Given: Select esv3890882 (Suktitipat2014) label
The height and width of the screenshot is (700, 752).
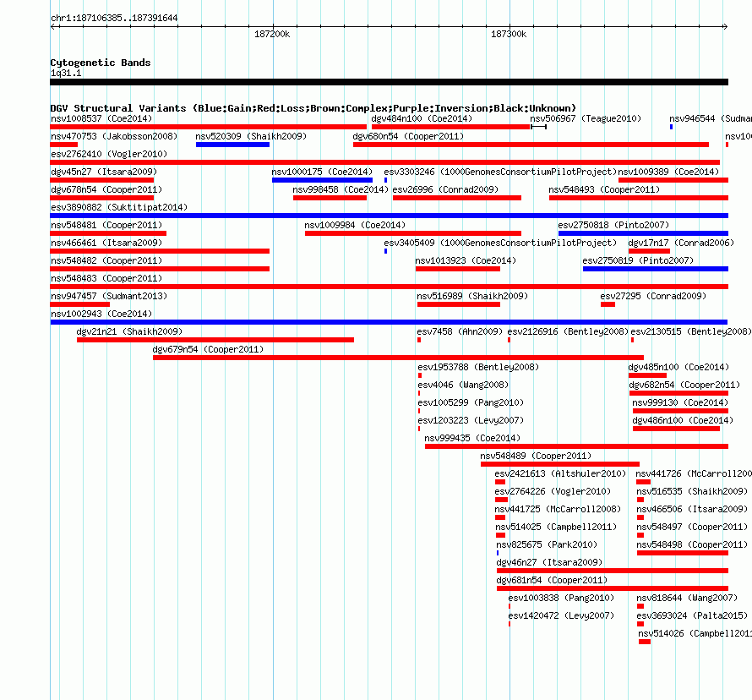Looking at the screenshot, I should [119, 207].
